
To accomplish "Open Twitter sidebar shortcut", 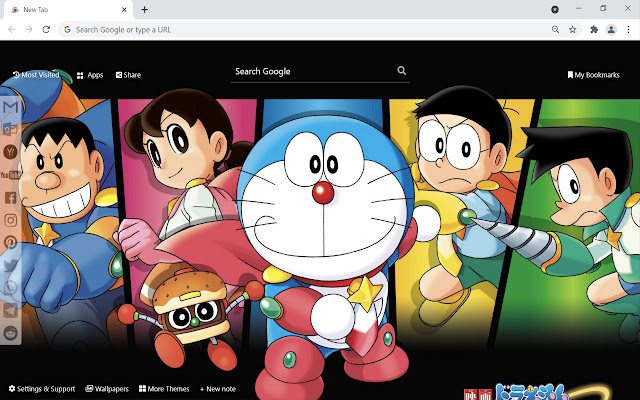I will pyautogui.click(x=10, y=265).
